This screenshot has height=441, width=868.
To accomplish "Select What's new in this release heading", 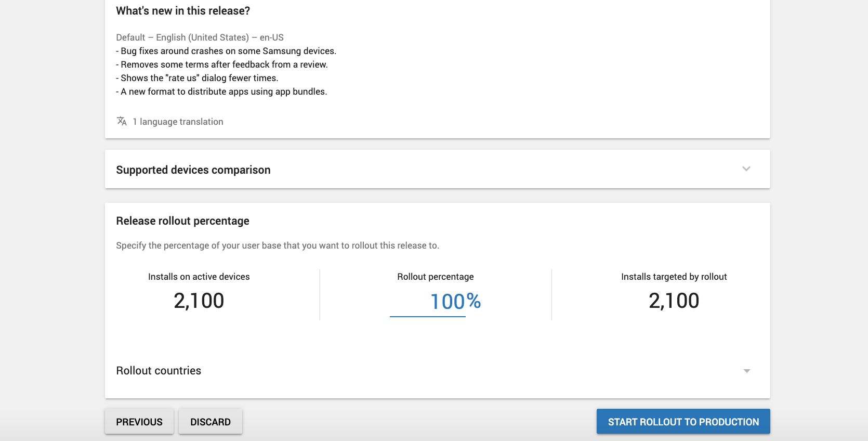I will tap(183, 11).
